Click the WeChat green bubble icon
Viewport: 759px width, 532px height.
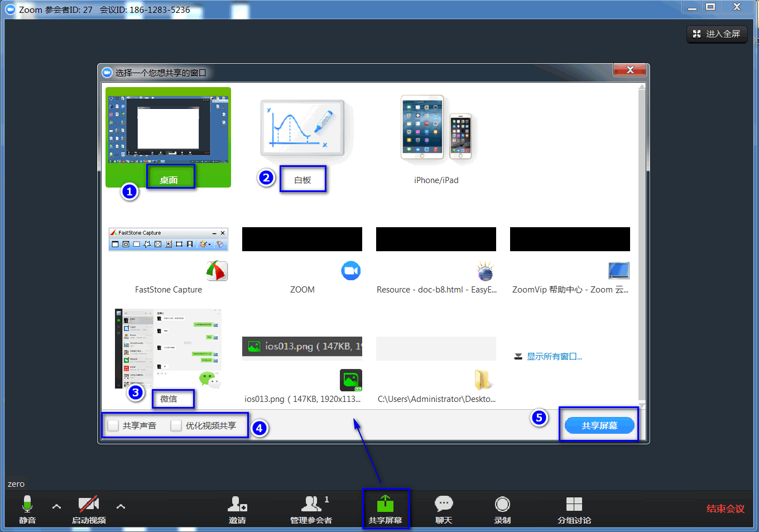(210, 380)
